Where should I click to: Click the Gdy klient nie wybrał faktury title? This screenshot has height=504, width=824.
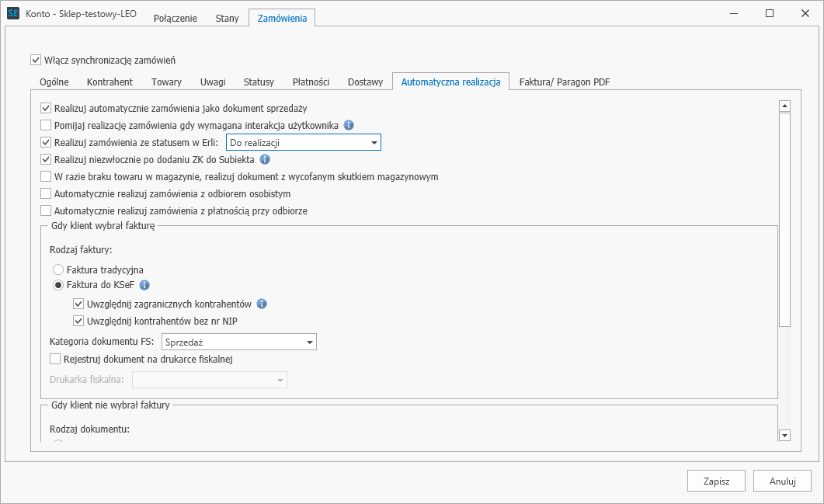[x=110, y=405]
